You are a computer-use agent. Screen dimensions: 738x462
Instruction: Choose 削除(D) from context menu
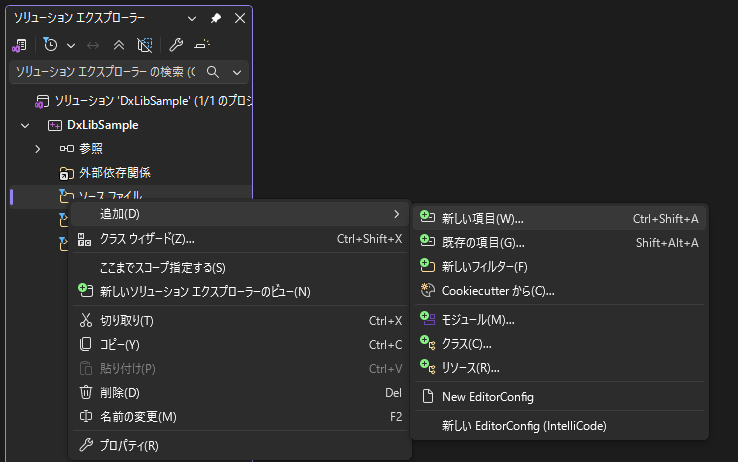click(x=240, y=393)
